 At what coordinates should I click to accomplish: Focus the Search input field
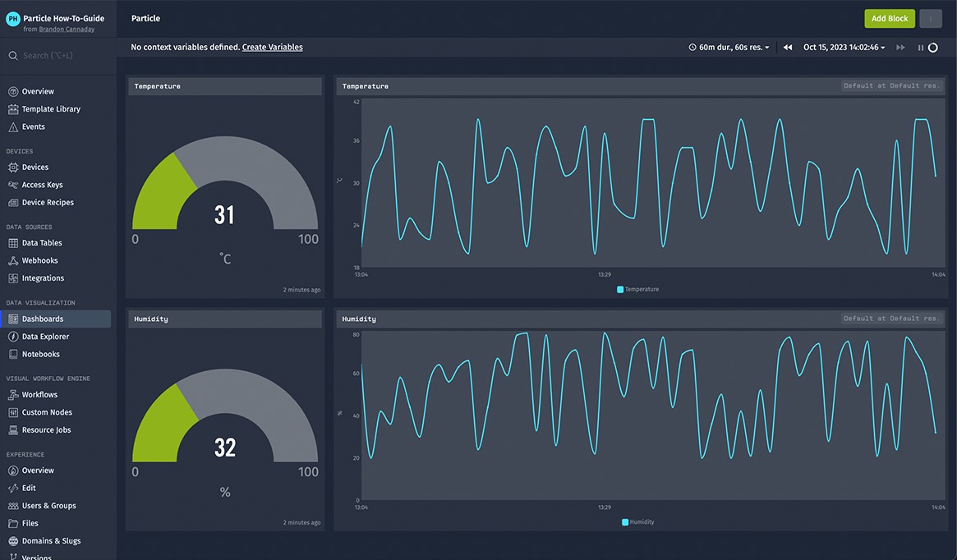(58, 56)
